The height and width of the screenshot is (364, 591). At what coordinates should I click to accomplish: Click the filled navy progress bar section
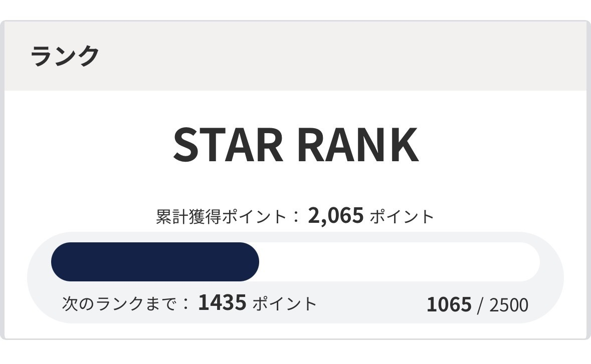155,262
